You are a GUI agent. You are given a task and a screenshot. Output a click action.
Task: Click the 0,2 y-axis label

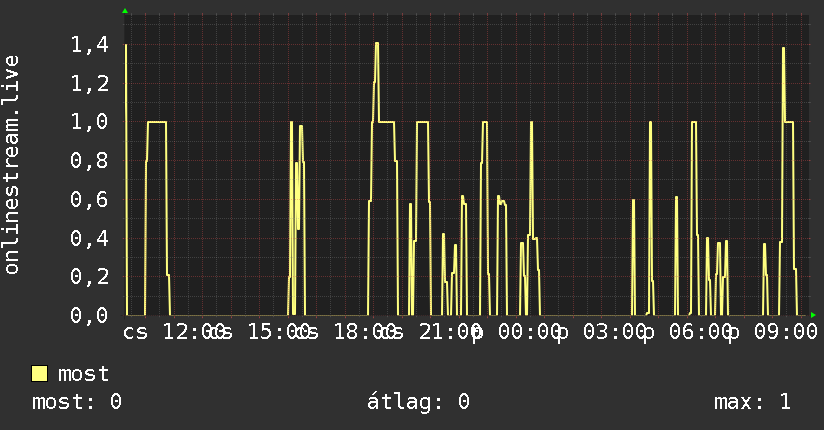[90, 277]
